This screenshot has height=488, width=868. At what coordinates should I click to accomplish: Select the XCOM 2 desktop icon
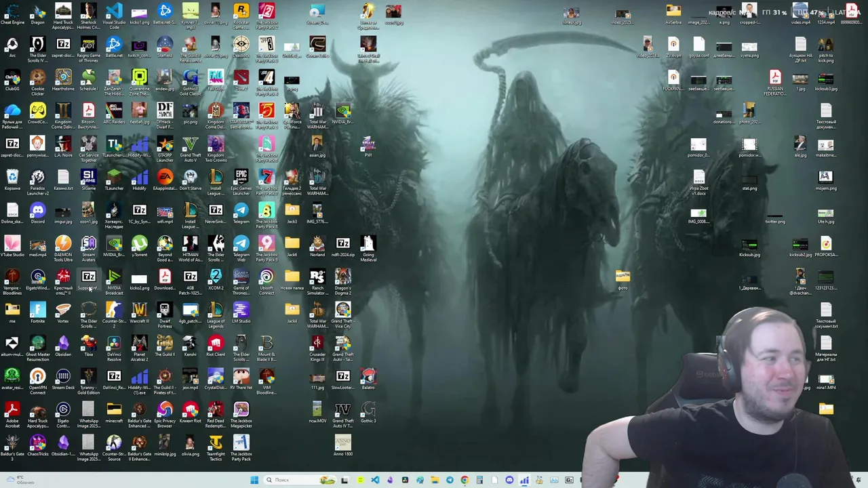tap(216, 277)
